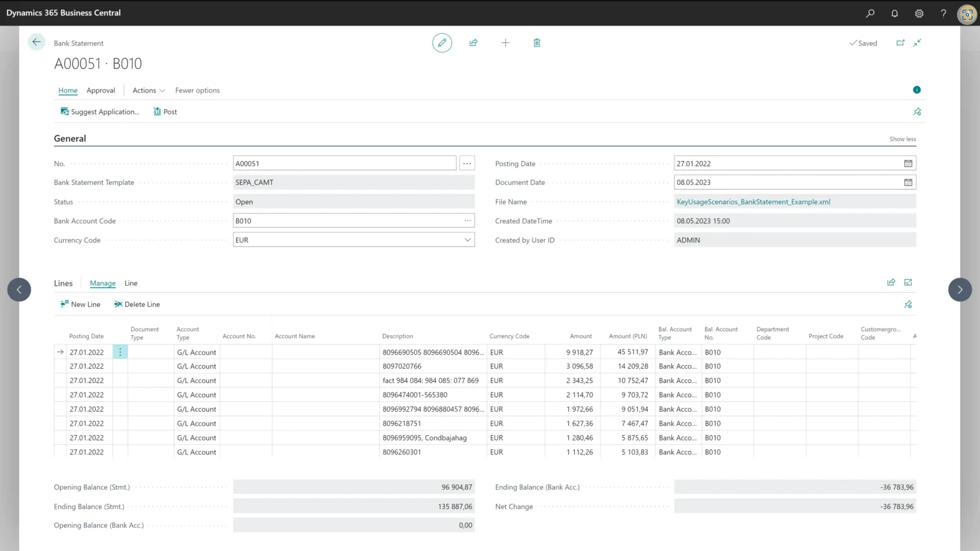980x551 pixels.
Task: Click the notifications bell icon
Action: click(x=894, y=13)
